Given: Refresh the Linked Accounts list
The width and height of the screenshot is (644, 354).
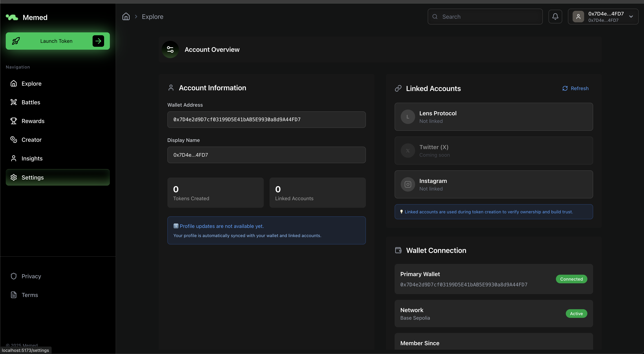Looking at the screenshot, I should (x=575, y=88).
